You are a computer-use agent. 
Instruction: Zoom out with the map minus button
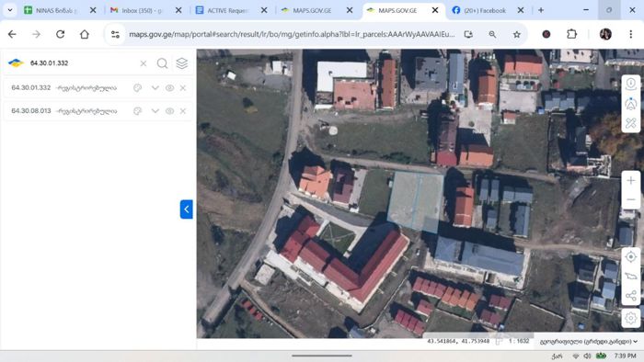click(631, 199)
